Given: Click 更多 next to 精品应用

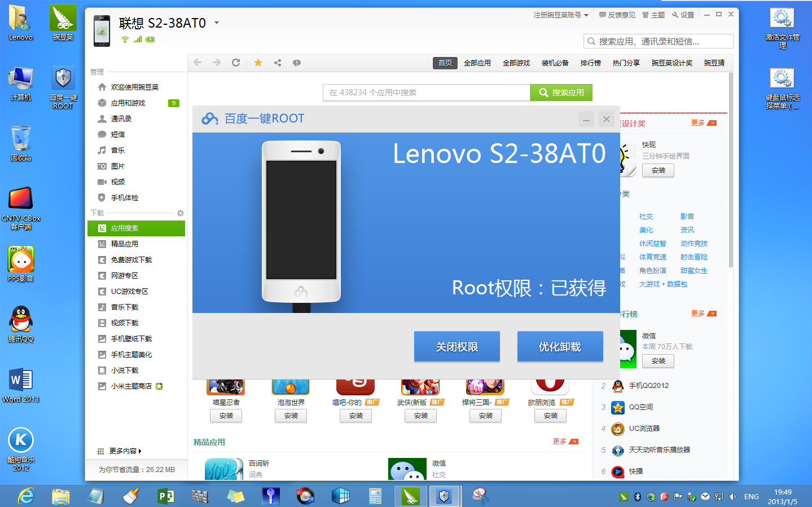Looking at the screenshot, I should 565,442.
